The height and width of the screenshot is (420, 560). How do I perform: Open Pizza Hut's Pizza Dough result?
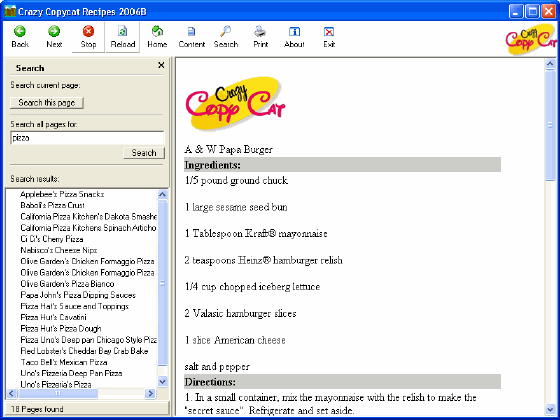tap(61, 329)
